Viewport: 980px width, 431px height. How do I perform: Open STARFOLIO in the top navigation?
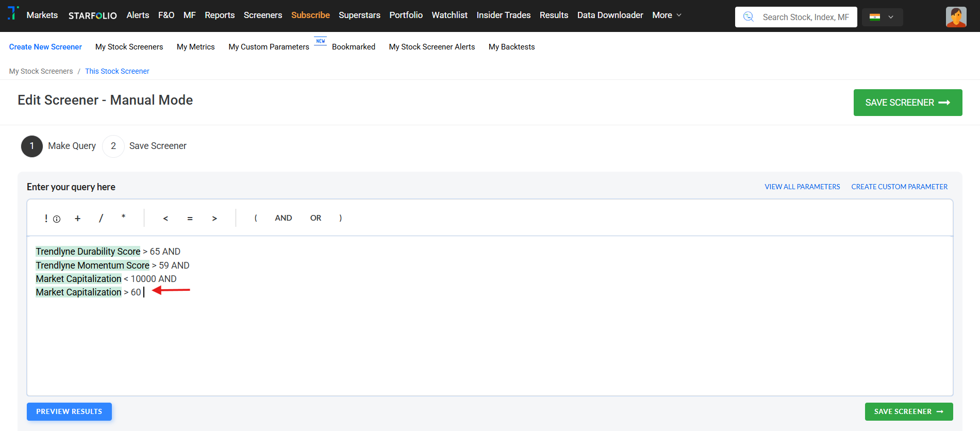pos(93,15)
